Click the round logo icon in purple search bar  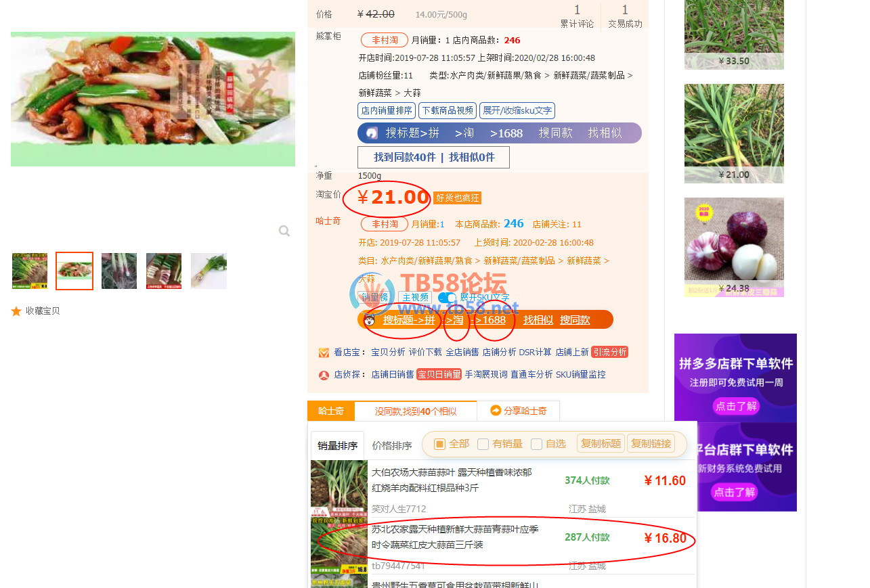click(372, 133)
